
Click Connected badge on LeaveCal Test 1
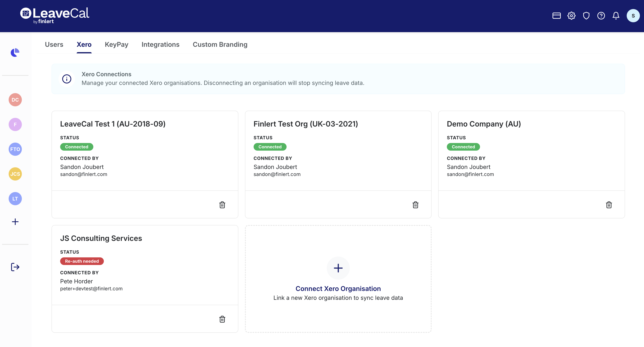(77, 147)
